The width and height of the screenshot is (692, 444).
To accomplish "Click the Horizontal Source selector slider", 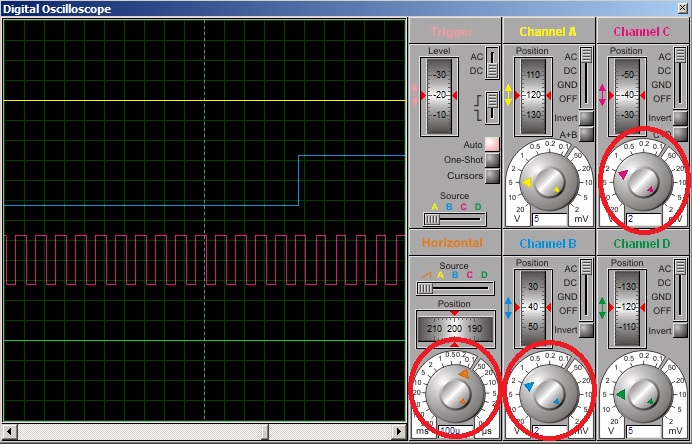I will [455, 288].
